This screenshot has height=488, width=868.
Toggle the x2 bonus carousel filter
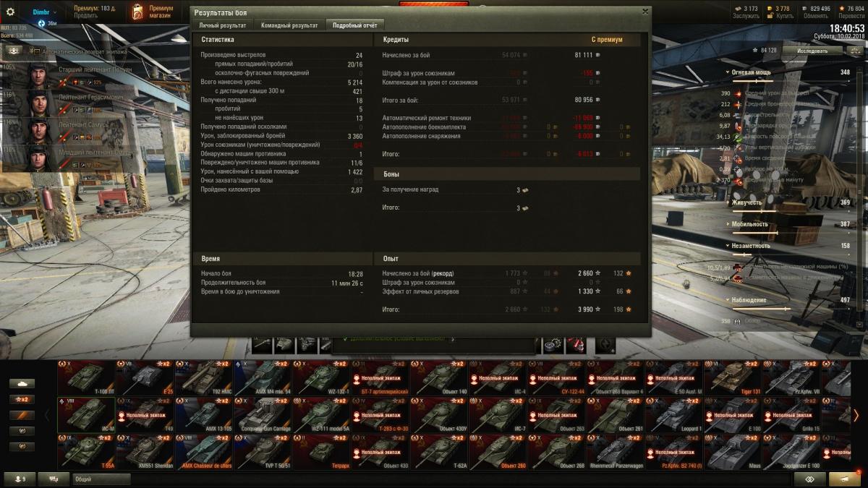coord(22,399)
